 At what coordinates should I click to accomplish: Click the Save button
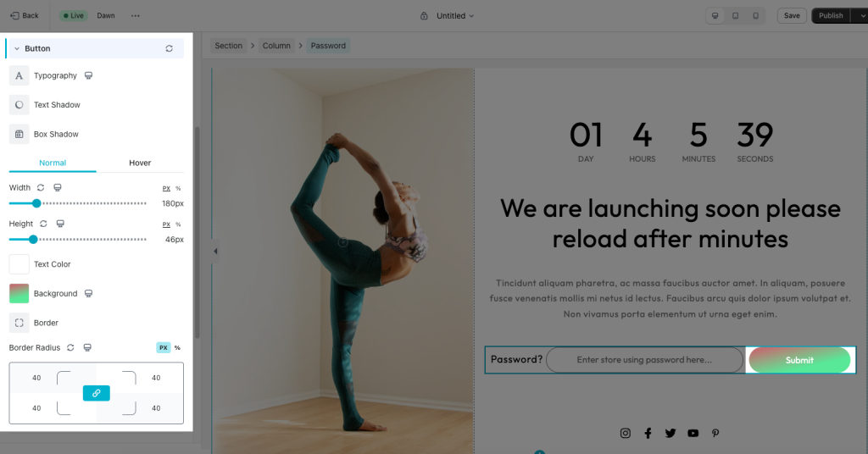[792, 15]
